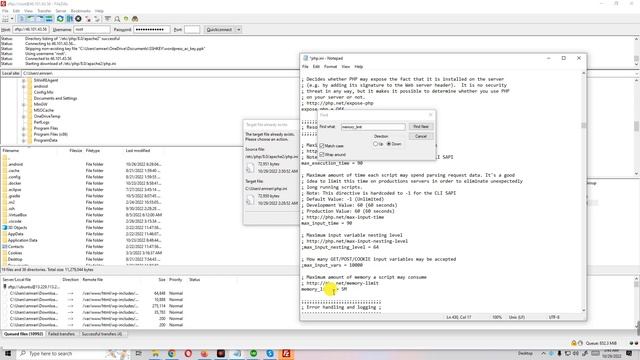Expand the ProgramData tree node
Screen dimensions: 640x360
pyautogui.click(x=24, y=140)
